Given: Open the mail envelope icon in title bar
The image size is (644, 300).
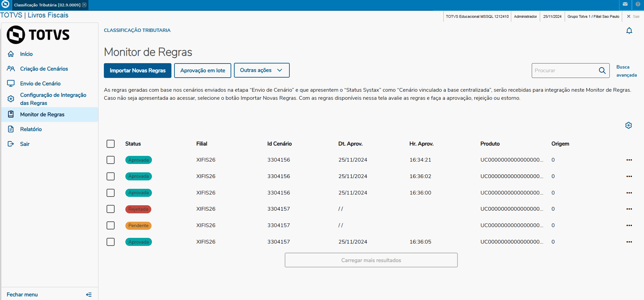Looking at the screenshot, I should 625,4.
